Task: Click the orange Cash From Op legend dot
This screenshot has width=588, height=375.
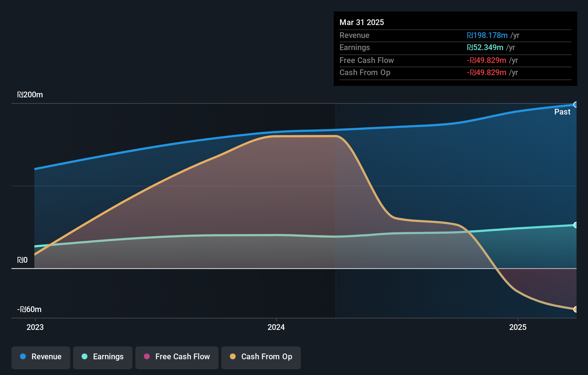Action: tap(233, 356)
